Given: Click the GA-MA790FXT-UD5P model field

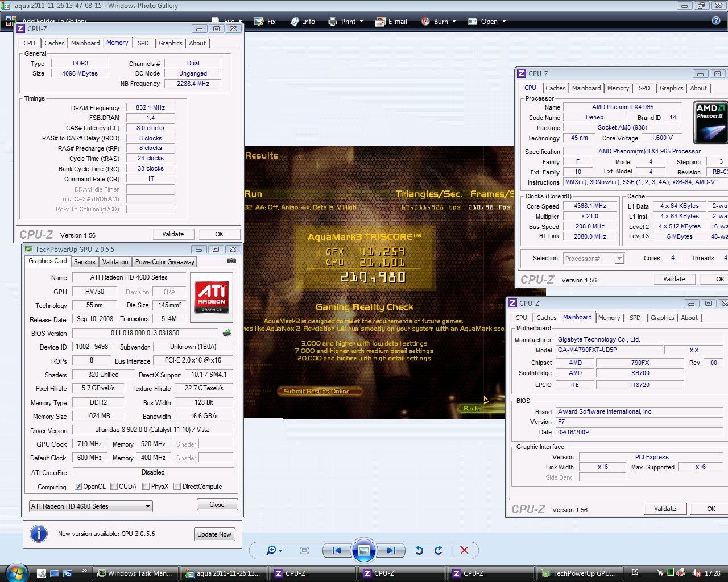Looking at the screenshot, I should [x=608, y=350].
